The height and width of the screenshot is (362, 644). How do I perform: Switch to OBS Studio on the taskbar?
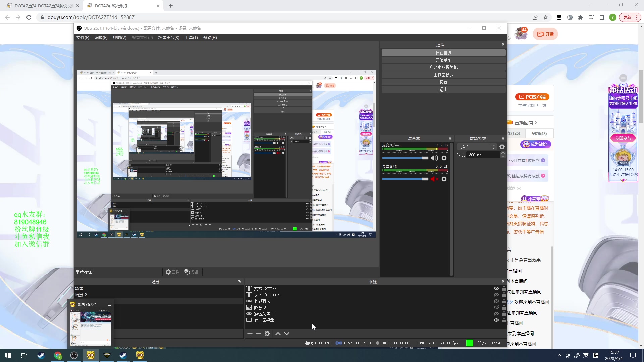click(74, 355)
